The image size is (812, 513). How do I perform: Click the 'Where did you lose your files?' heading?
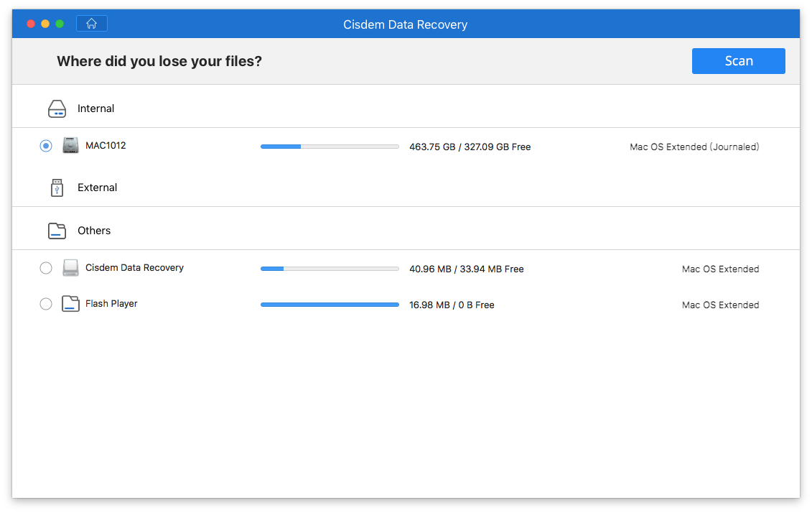159,61
